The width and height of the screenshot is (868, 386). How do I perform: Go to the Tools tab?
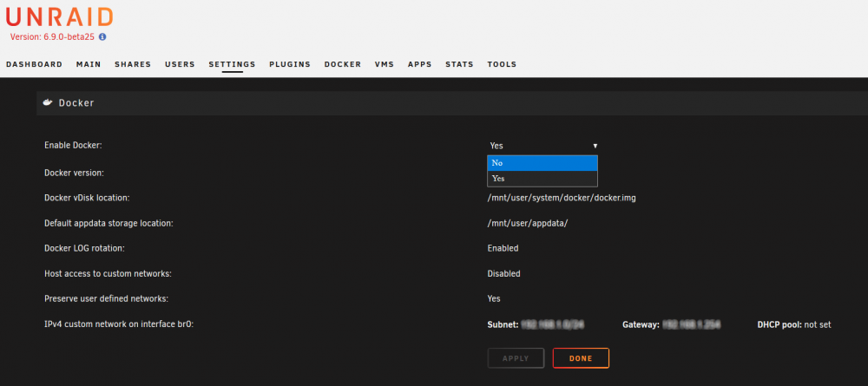[x=502, y=64]
